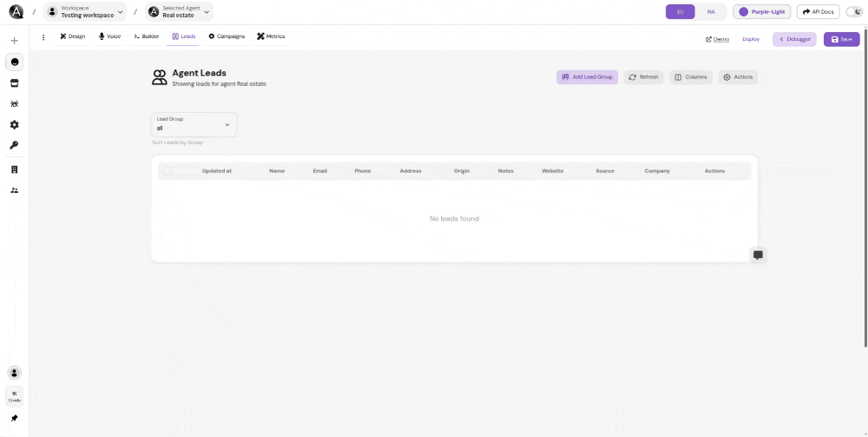The width and height of the screenshot is (868, 437).
Task: Click the bug icon in sidebar
Action: pyautogui.click(x=15, y=103)
